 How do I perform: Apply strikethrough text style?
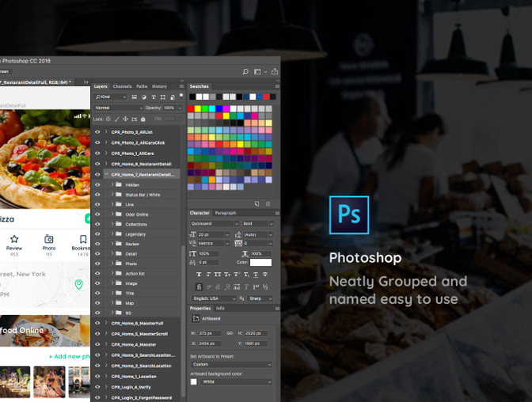point(265,275)
